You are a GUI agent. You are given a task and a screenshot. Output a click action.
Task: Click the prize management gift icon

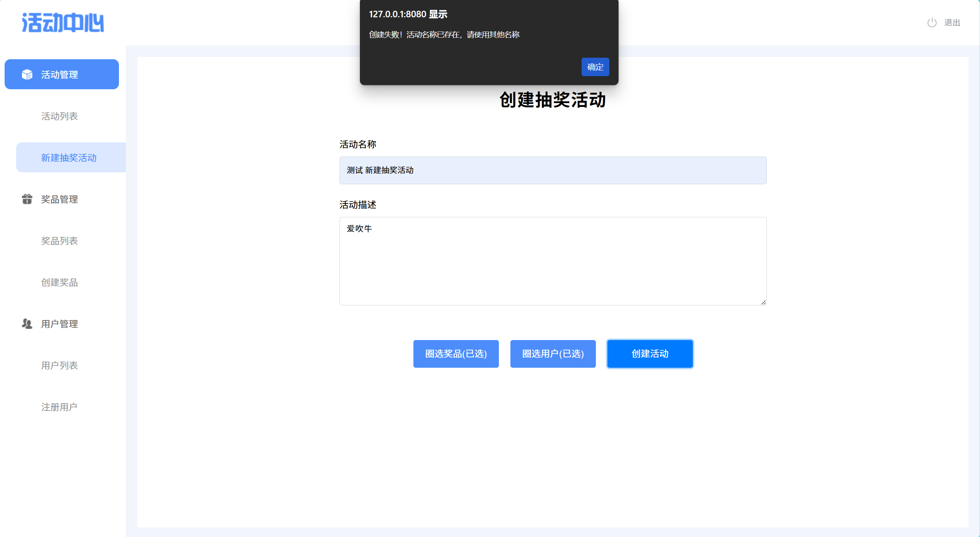[x=27, y=199]
